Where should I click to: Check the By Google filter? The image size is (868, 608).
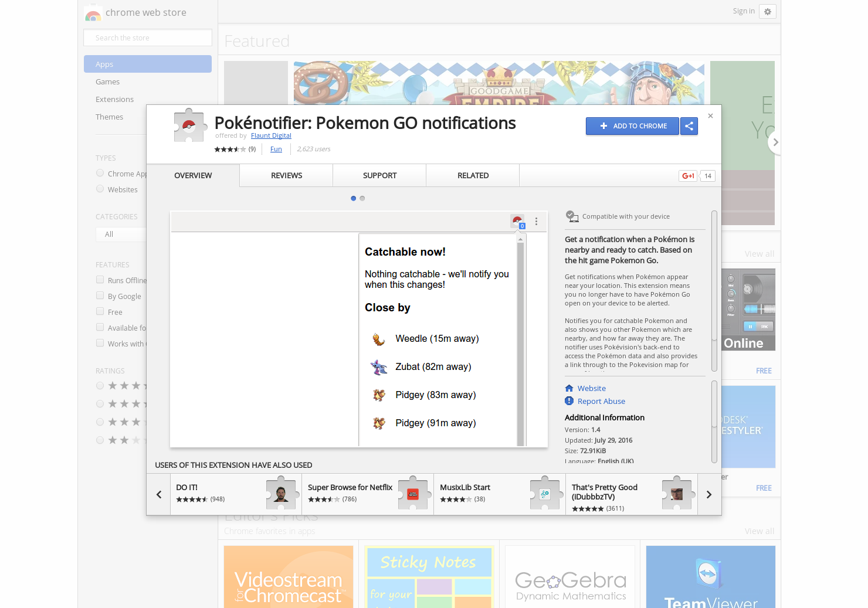100,295
